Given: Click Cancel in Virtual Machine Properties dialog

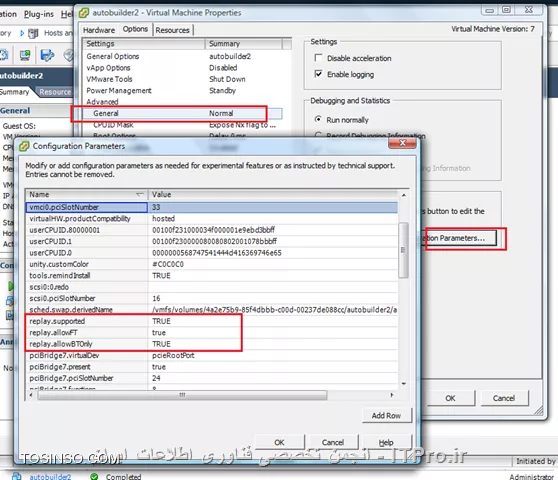Looking at the screenshot, I should pyautogui.click(x=504, y=398).
